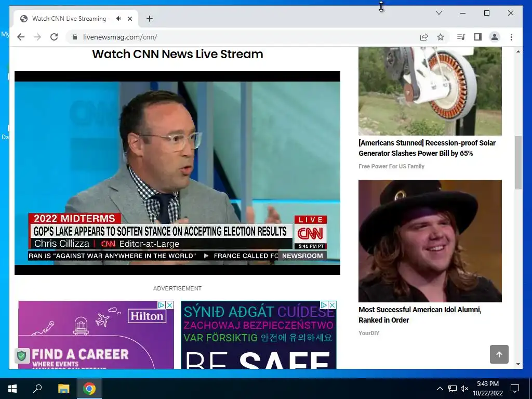Image resolution: width=532 pixels, height=399 pixels.
Task: Expand tab search chevron
Action: [x=438, y=13]
